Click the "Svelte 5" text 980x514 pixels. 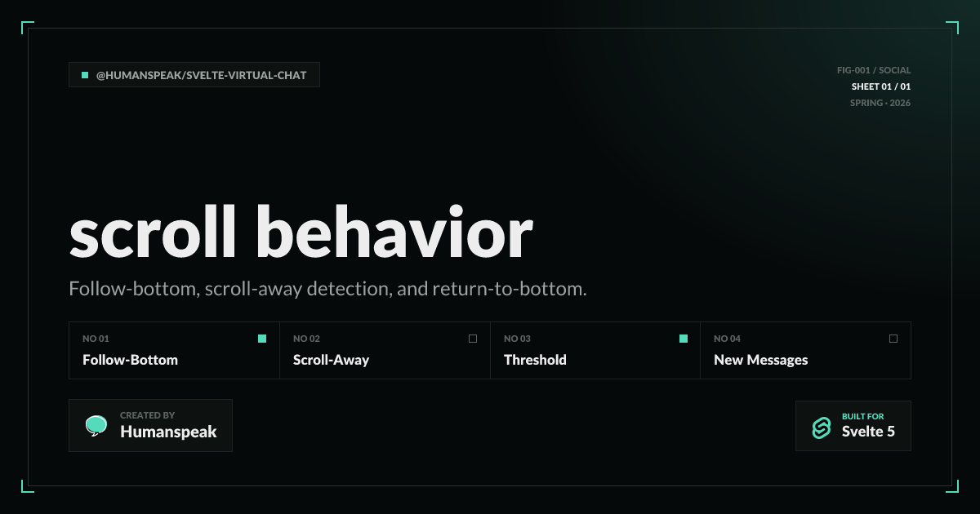point(868,432)
